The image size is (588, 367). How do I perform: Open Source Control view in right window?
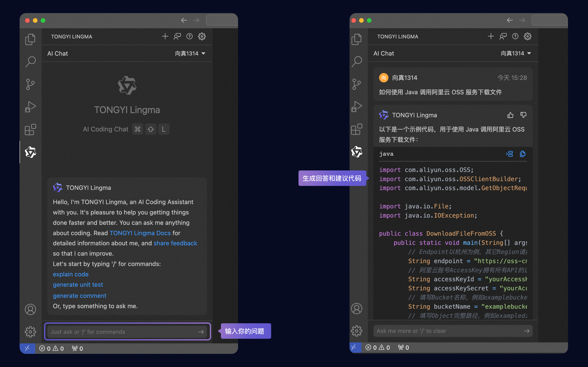[x=357, y=84]
